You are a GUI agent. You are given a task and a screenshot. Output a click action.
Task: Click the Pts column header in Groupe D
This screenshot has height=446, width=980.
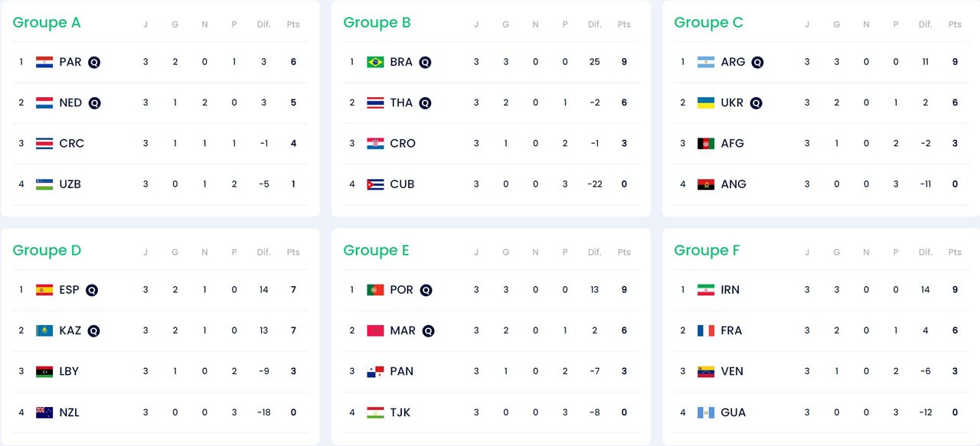click(x=293, y=252)
